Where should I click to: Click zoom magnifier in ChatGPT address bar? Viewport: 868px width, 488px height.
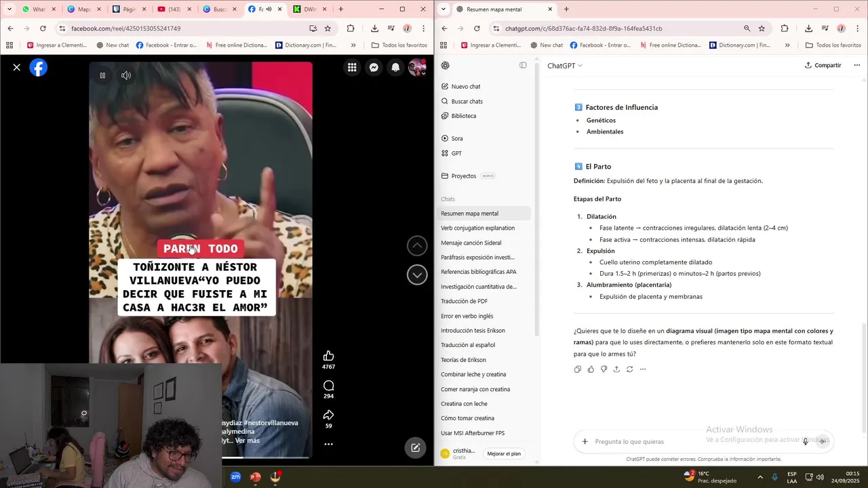coord(747,28)
